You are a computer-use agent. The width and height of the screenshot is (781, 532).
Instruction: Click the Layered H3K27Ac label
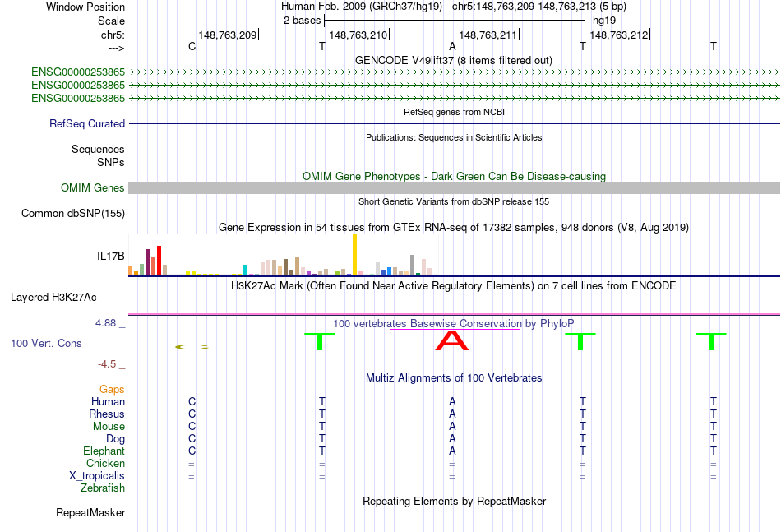click(53, 298)
